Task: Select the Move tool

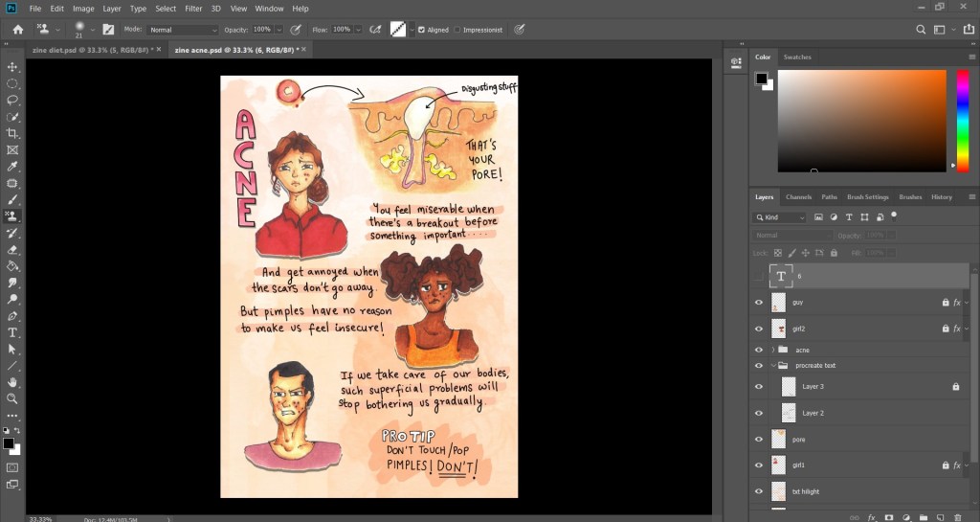Action: coord(12,67)
